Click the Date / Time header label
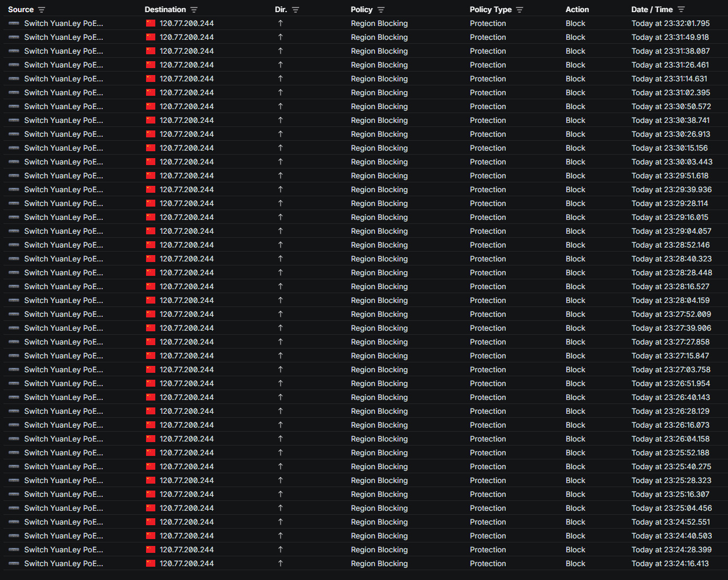The height and width of the screenshot is (580, 728). point(652,10)
